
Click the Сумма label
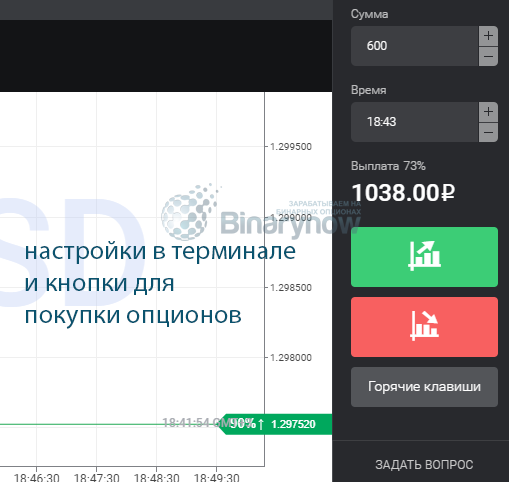point(369,14)
